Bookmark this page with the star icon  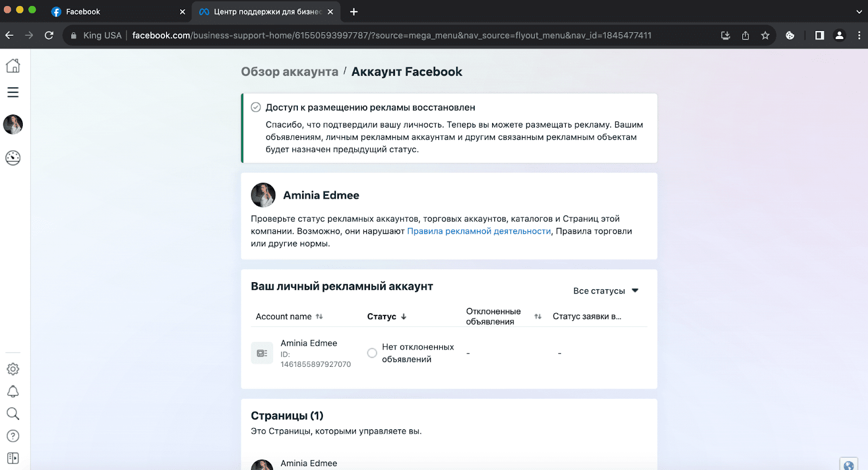765,35
